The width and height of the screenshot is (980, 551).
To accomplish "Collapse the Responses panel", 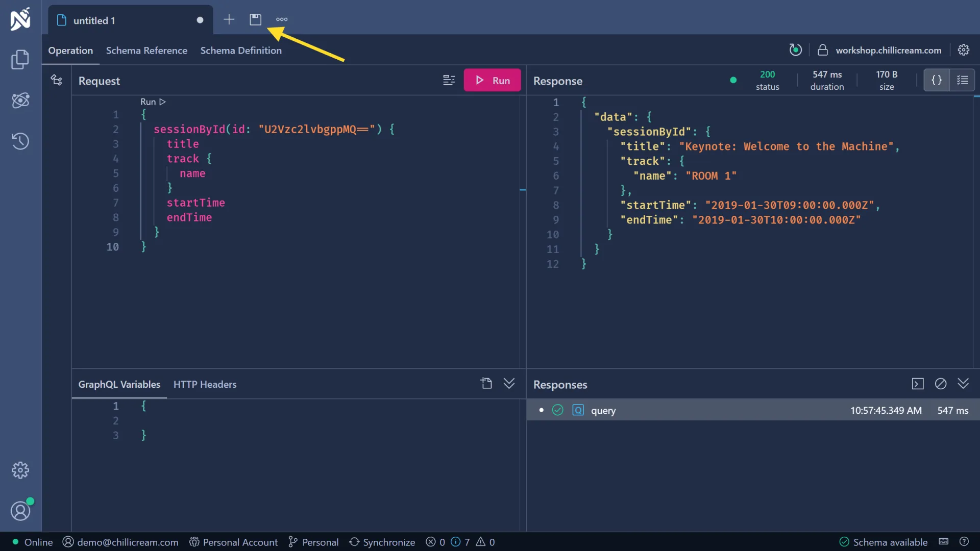I will [963, 384].
